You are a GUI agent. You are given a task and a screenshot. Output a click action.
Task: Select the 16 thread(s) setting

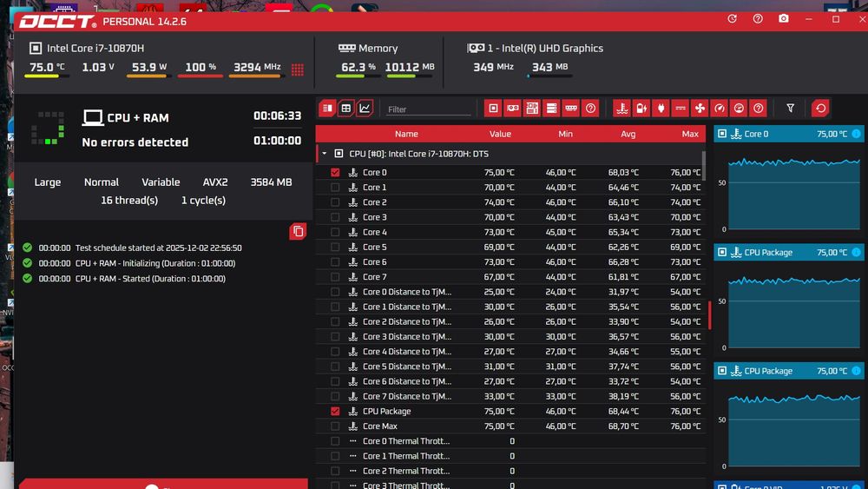click(129, 201)
